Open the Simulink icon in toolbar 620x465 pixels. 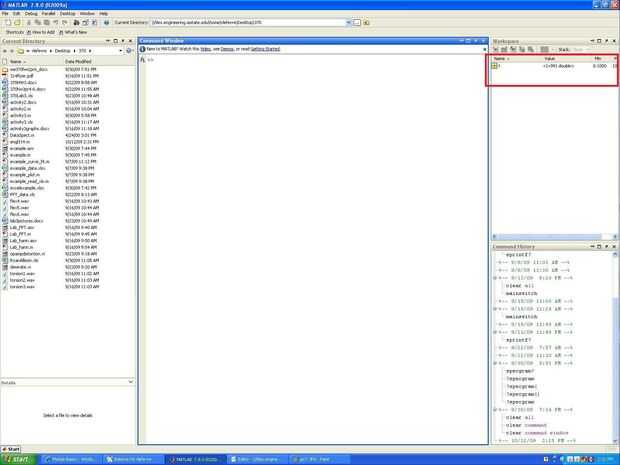click(76, 23)
